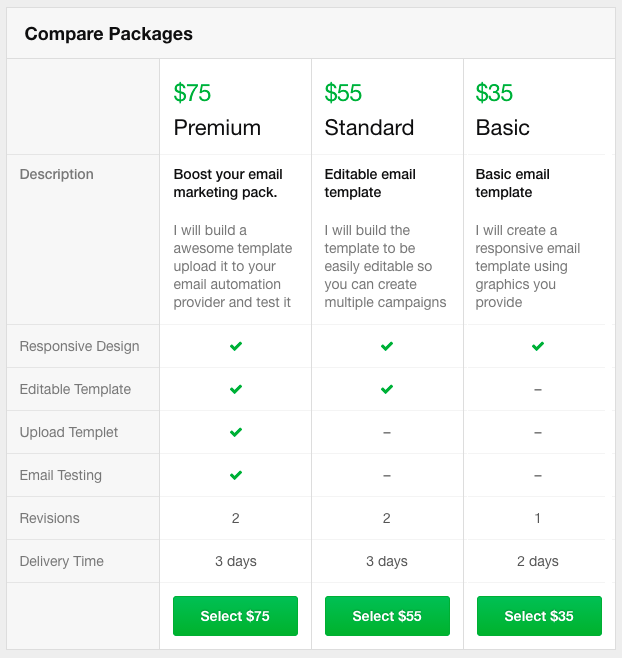Viewport: 622px width, 658px height.
Task: Click Standard Responsive Design green checkmark
Action: pos(387,346)
